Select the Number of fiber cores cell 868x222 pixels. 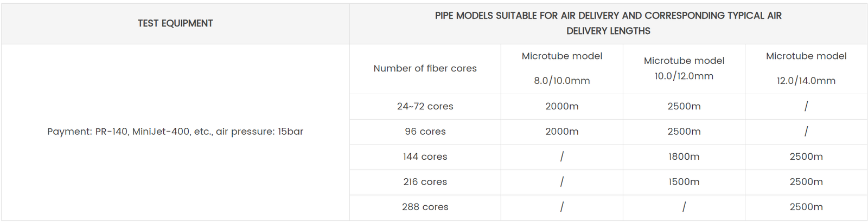point(425,68)
